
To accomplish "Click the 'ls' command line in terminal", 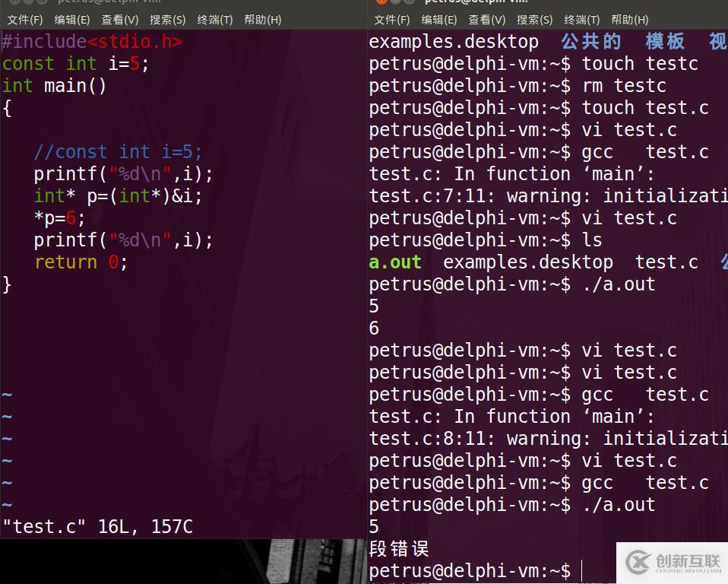I will (x=486, y=240).
